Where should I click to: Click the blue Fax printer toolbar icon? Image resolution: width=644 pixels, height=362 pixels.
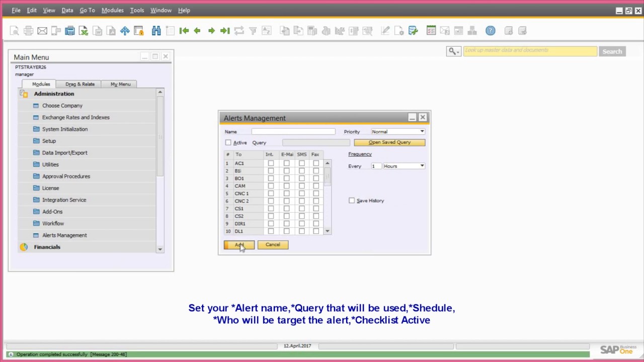[70, 31]
